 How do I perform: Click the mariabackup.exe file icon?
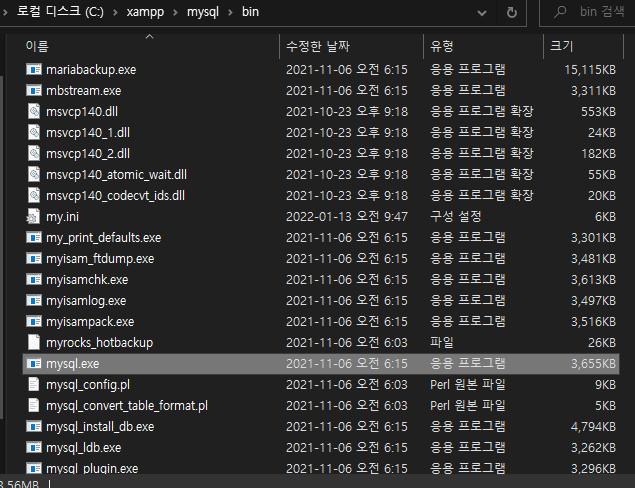34,70
